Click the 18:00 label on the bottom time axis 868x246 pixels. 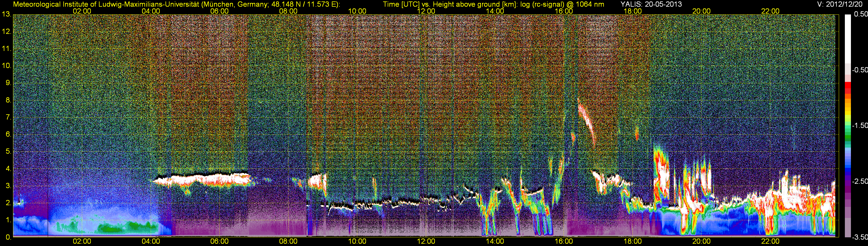coord(632,242)
